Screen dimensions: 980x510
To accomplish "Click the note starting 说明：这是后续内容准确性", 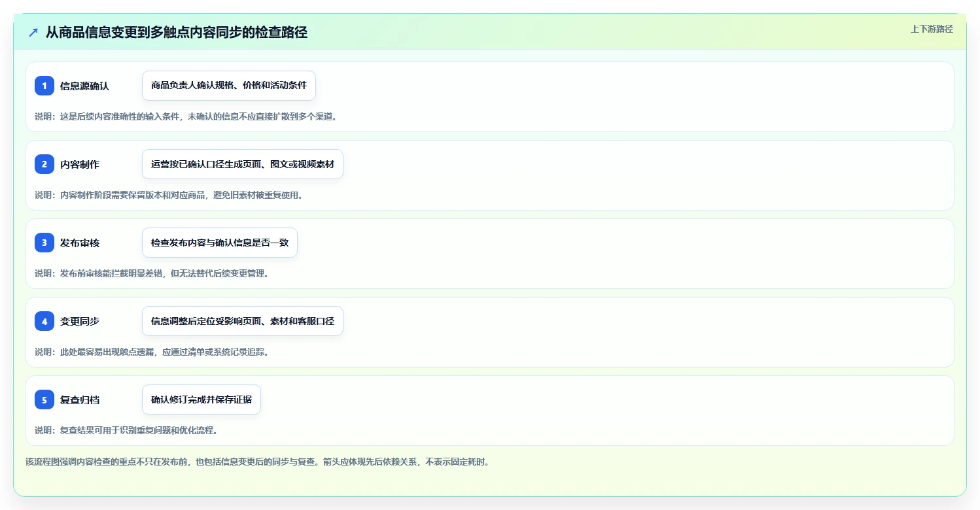I will pyautogui.click(x=186, y=116).
